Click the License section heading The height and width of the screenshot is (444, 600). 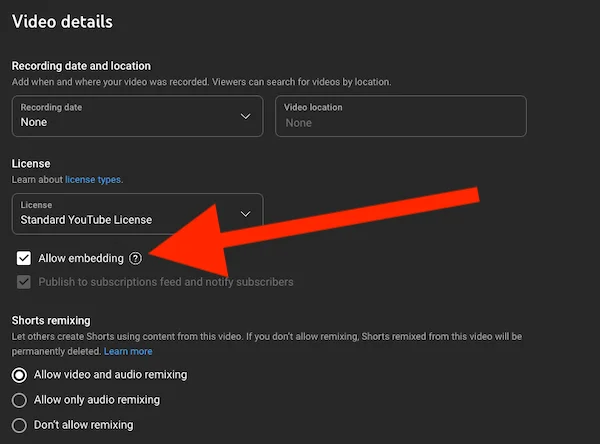click(31, 163)
